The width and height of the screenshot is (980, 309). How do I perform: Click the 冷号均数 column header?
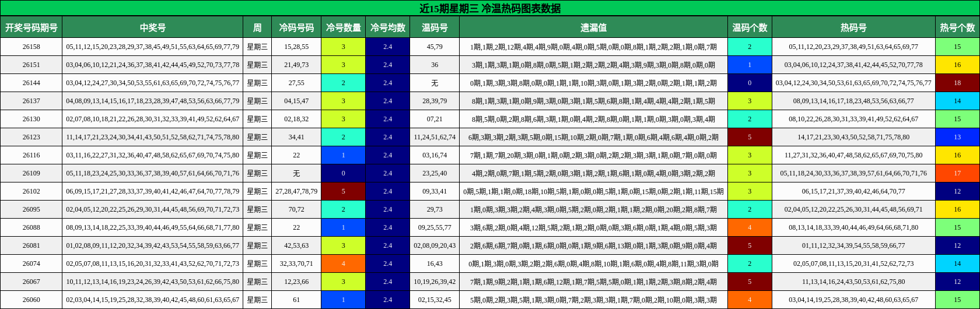coord(388,27)
